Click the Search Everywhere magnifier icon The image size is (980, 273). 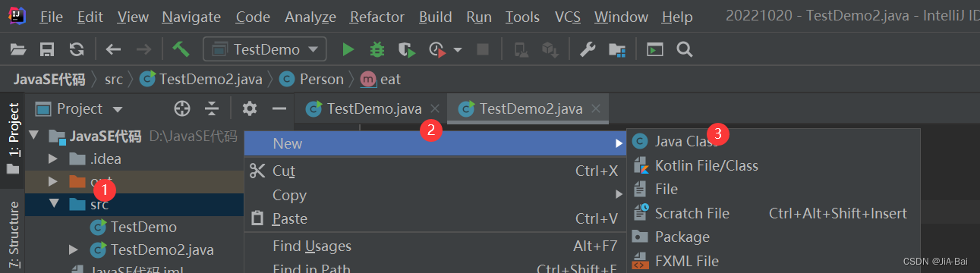(685, 50)
